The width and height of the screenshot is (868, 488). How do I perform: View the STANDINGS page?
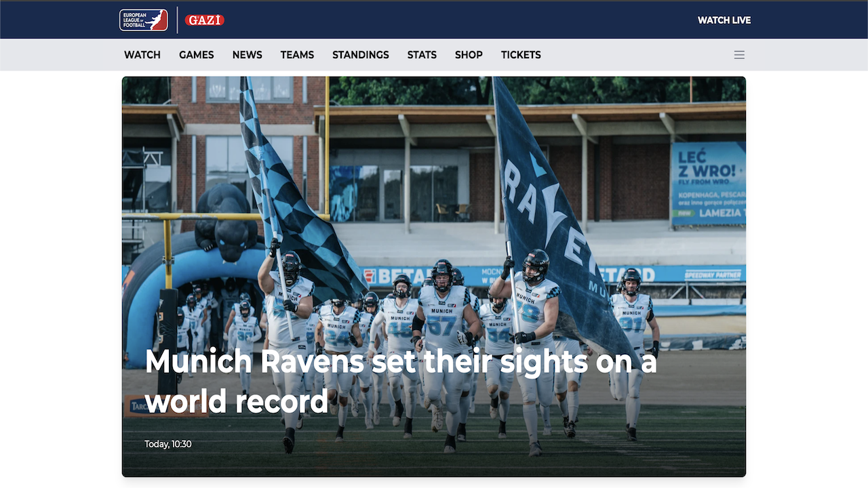361,55
